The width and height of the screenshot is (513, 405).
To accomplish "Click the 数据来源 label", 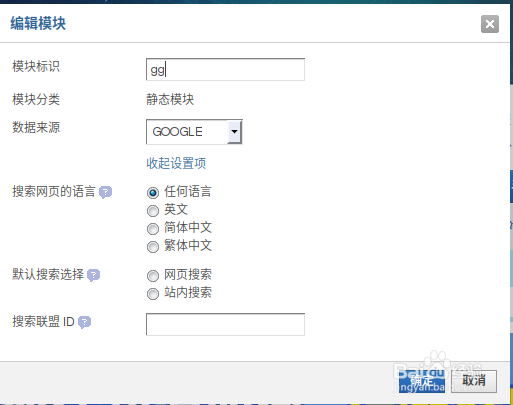I will (36, 127).
